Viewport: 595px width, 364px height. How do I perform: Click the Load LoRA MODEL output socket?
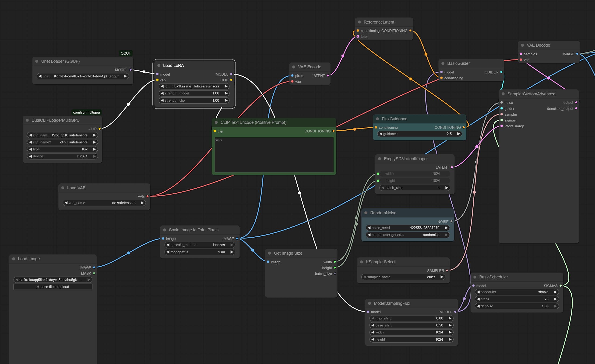point(231,74)
